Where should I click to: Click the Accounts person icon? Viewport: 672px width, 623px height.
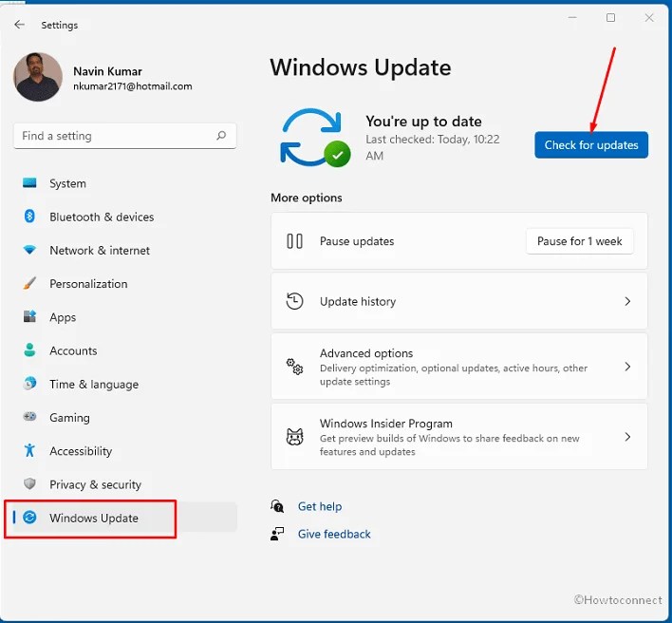(x=29, y=349)
